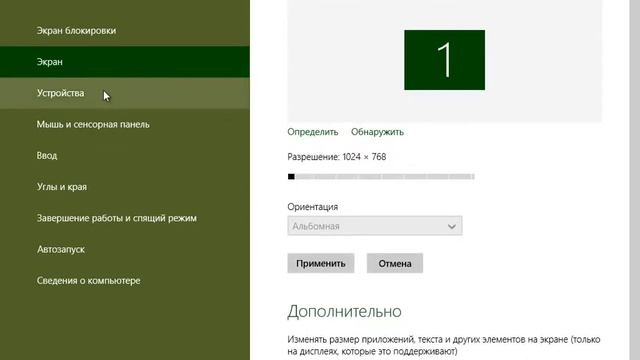
Task: Click the resolution slider handle
Action: pyautogui.click(x=291, y=177)
